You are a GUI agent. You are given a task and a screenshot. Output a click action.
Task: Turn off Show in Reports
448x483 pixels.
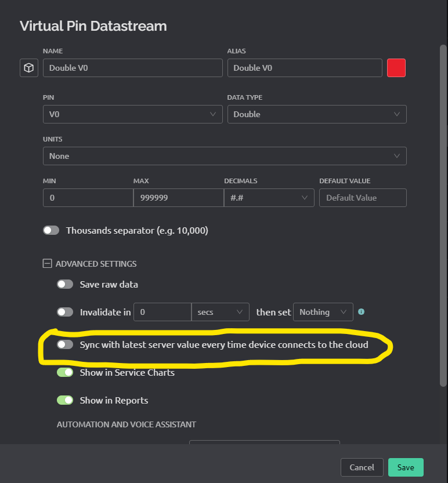coord(65,400)
